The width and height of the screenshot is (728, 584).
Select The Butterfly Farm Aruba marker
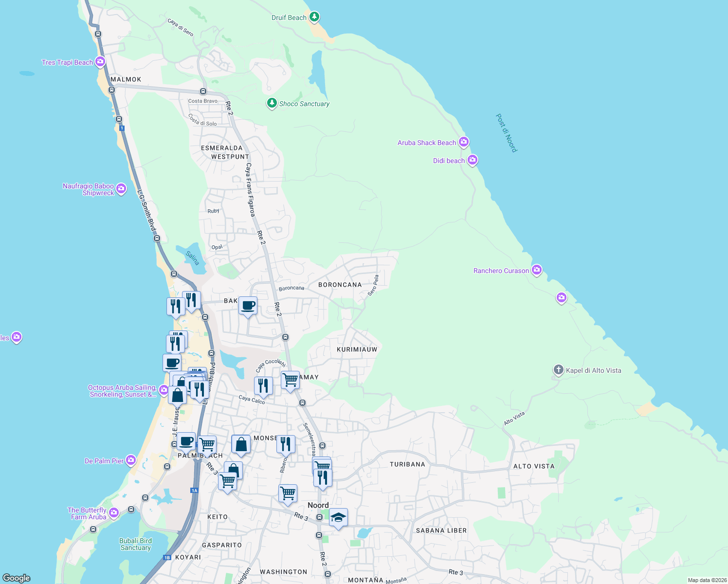pyautogui.click(x=114, y=512)
